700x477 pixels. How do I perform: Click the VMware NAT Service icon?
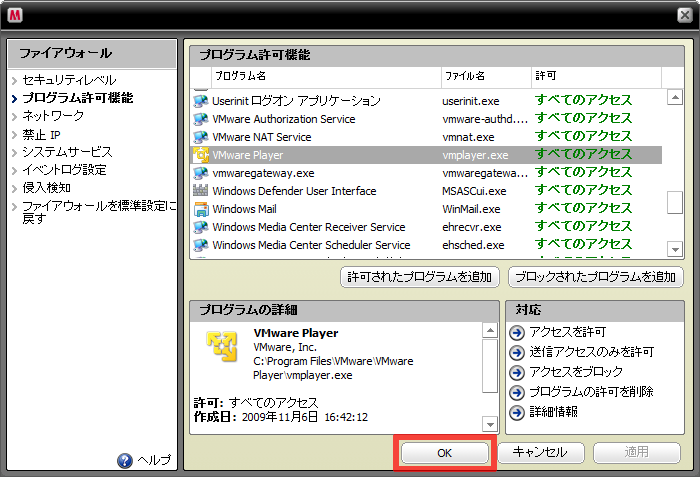coord(200,137)
